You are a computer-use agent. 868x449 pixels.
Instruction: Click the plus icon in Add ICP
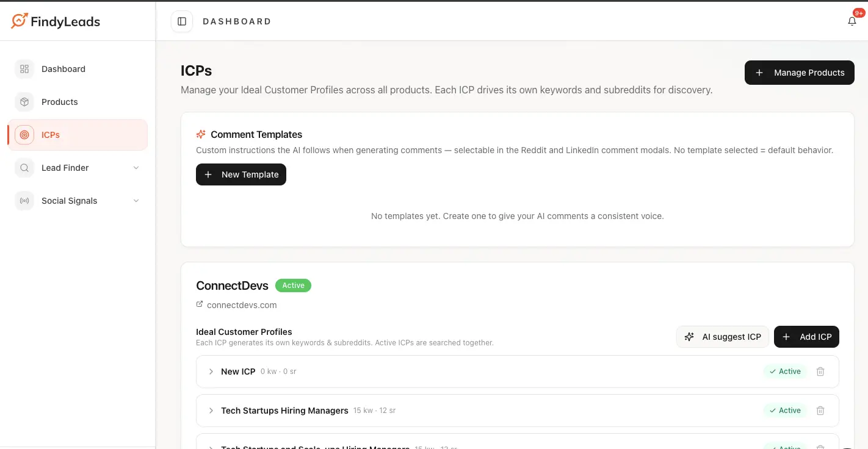786,337
